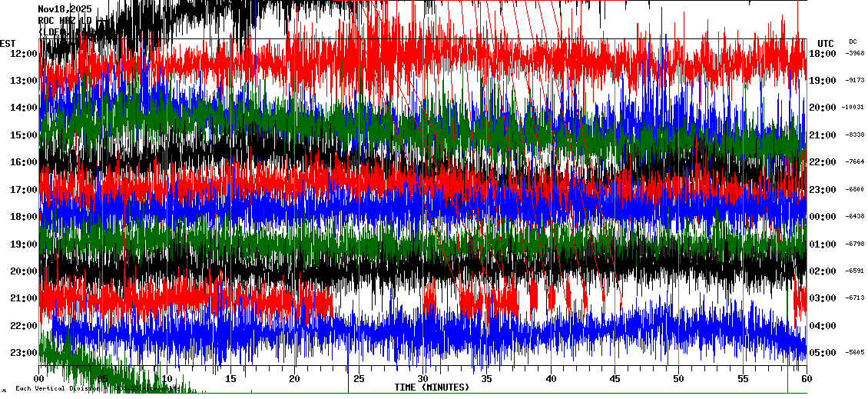Click the 00:00 UTC row label
The width and height of the screenshot is (868, 399).
[x=822, y=217]
